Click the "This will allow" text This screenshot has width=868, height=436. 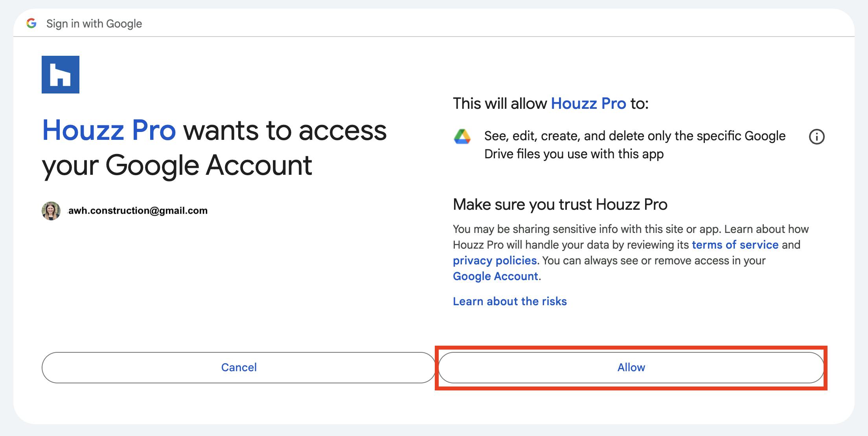[x=500, y=104]
